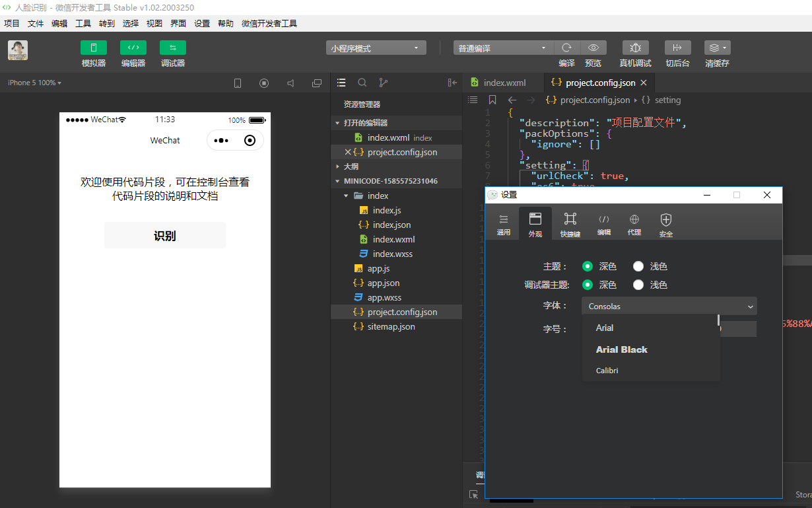
Task: Open the explorer list icon in sidebar
Action: [341, 83]
